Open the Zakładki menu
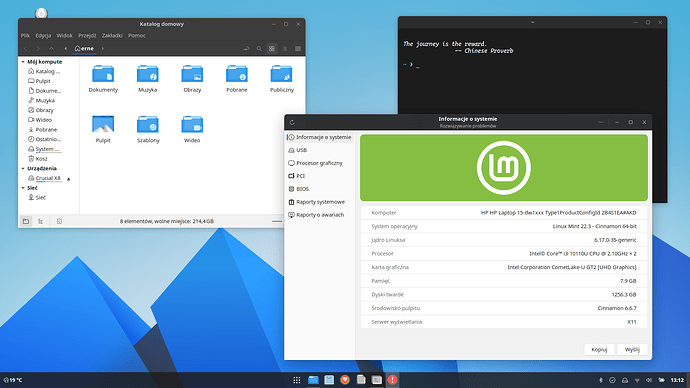 click(112, 36)
